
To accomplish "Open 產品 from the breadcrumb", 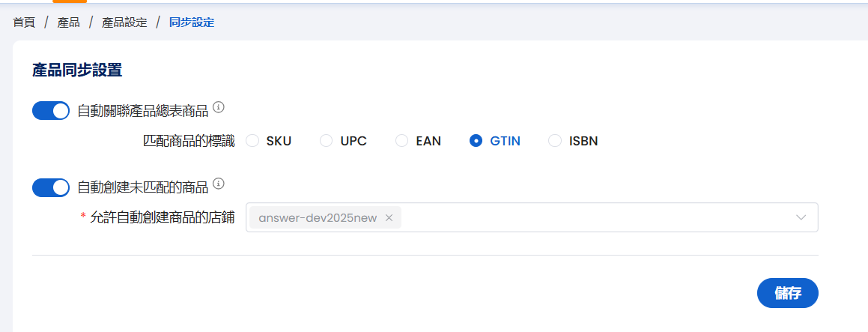I will click(x=68, y=22).
